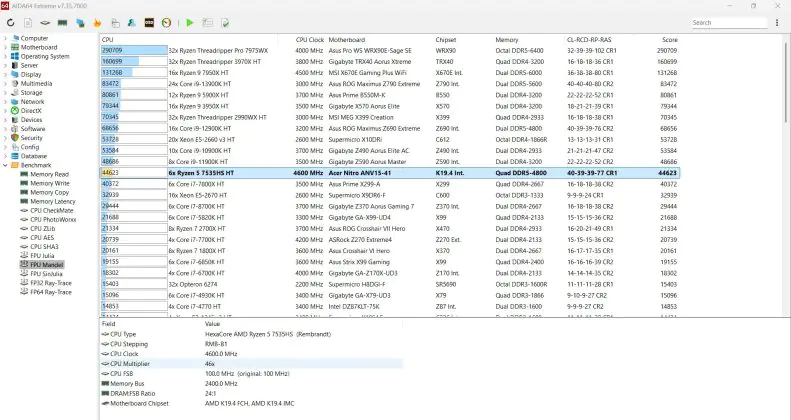Select the 24x Core i9-13900K HT row
Image resolution: width=791 pixels, height=420 pixels.
pyautogui.click(x=390, y=84)
